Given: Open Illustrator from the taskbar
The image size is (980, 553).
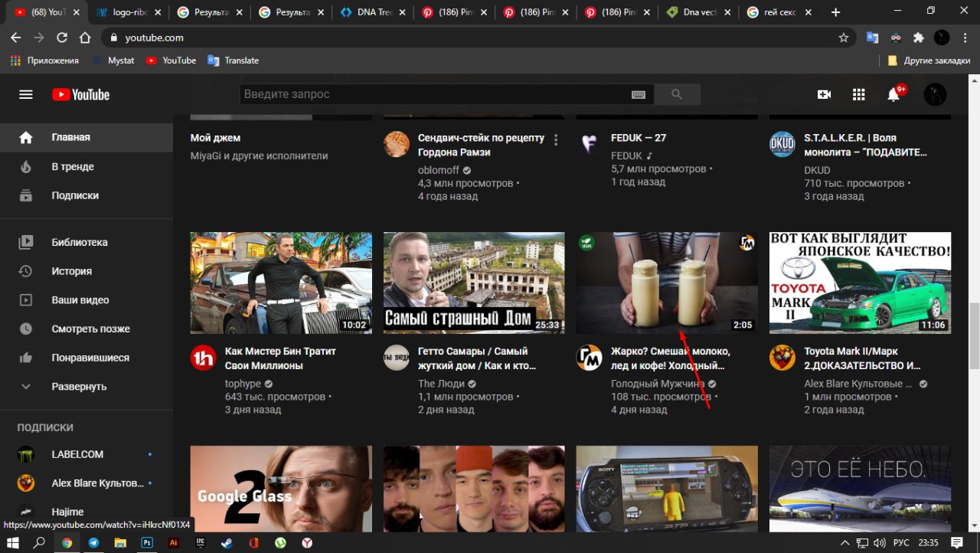Looking at the screenshot, I should pyautogui.click(x=174, y=542).
